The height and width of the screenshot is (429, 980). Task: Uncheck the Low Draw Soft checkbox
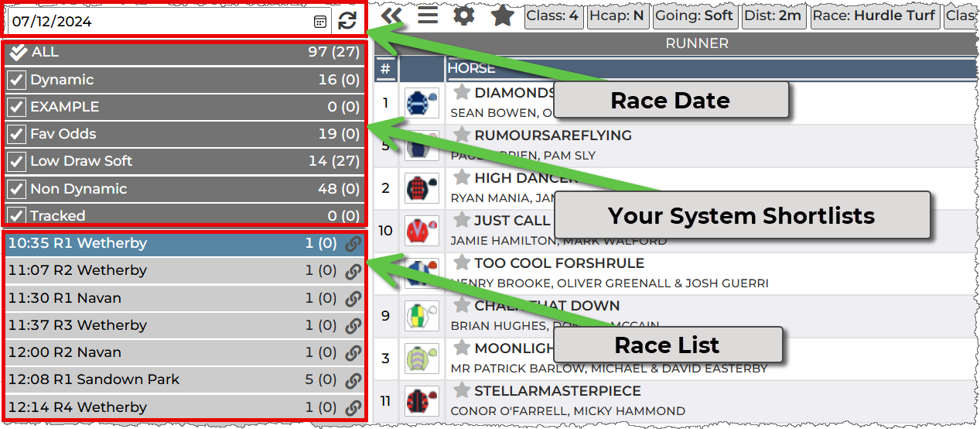pos(16,161)
